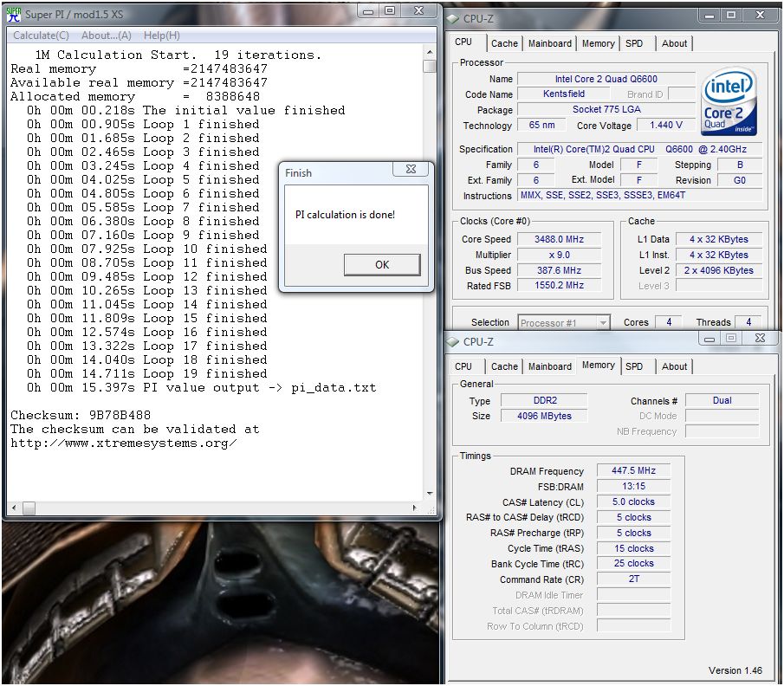
Task: Click OK in the Finish dialog
Action: click(382, 265)
